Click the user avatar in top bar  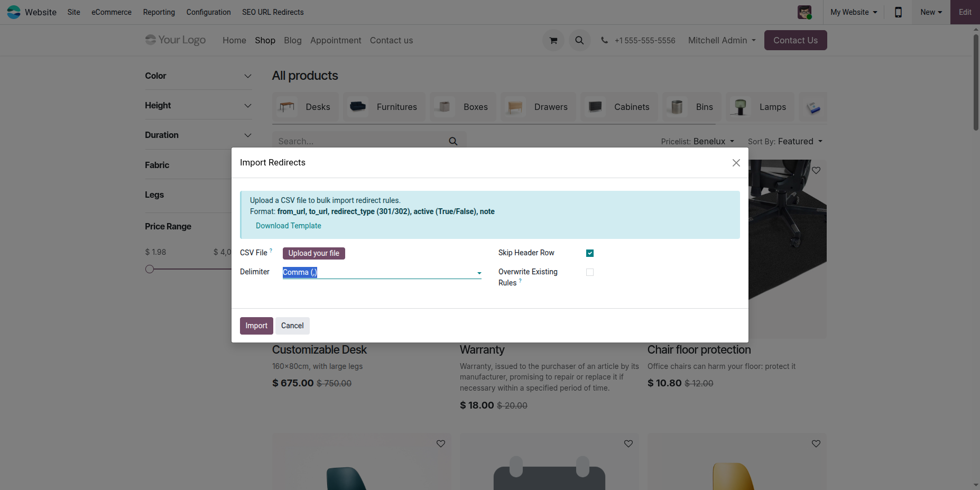[x=805, y=12]
